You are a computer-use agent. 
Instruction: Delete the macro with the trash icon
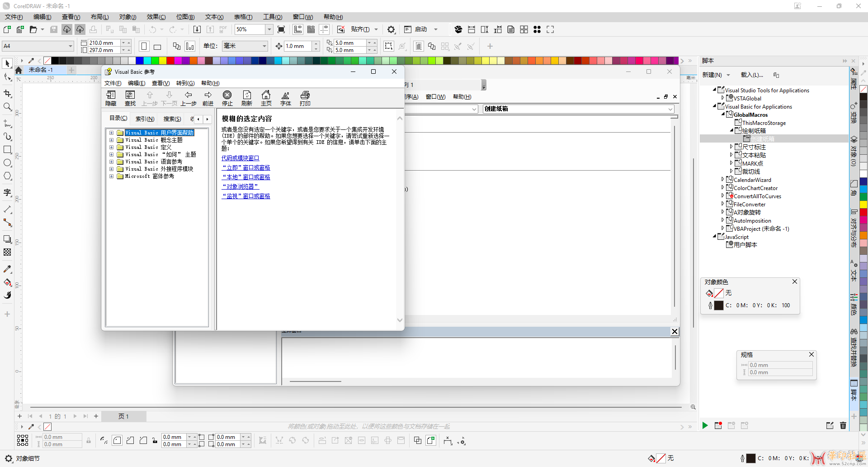[x=843, y=425]
